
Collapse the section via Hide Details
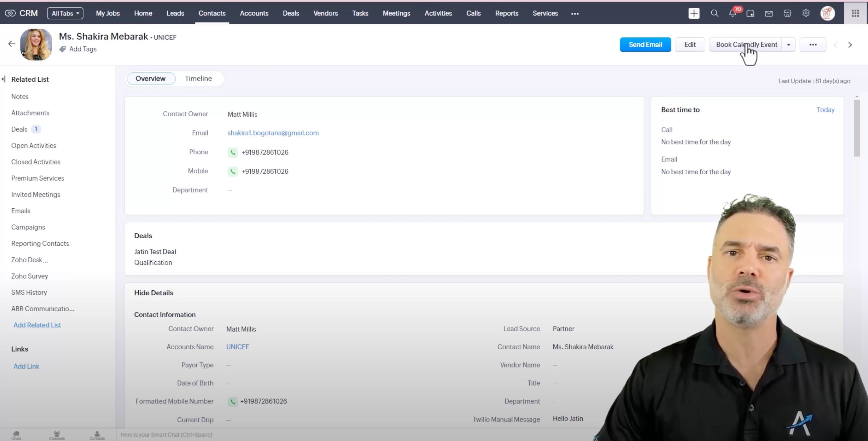coord(153,293)
